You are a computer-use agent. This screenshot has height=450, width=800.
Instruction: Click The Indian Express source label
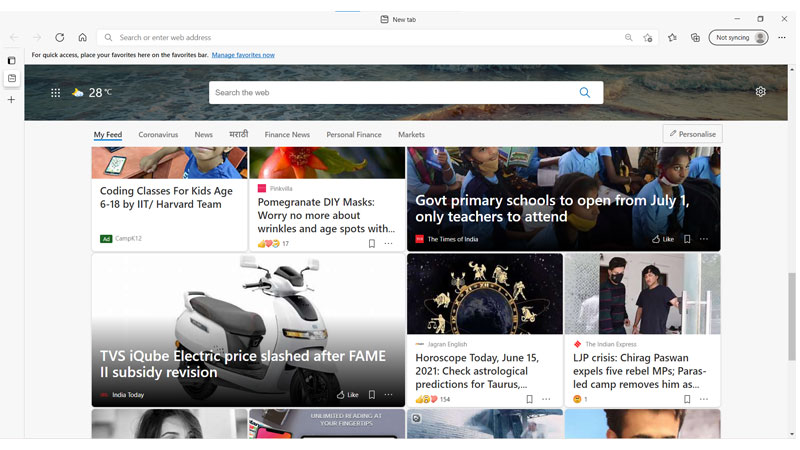[x=611, y=344]
